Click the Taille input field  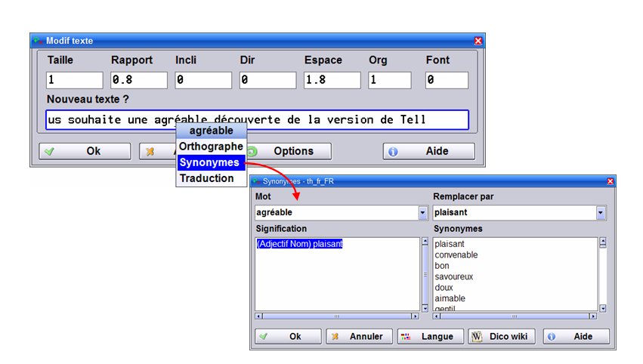click(74, 80)
